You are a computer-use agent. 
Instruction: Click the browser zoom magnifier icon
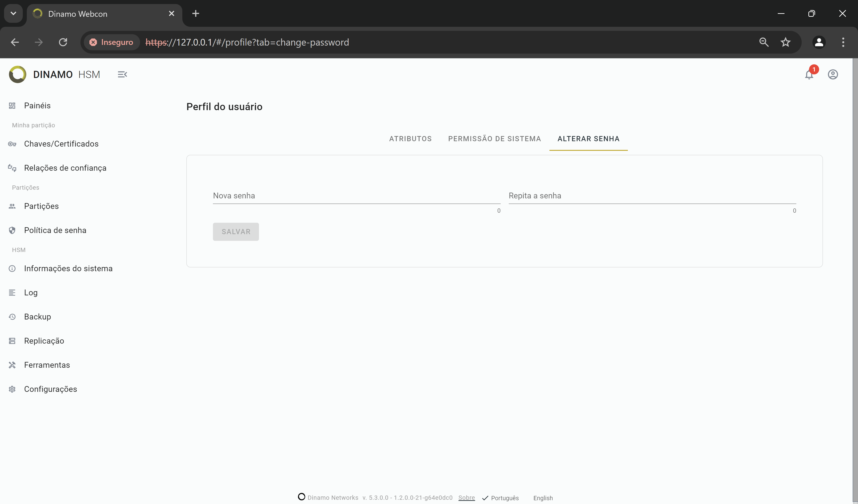tap(764, 42)
